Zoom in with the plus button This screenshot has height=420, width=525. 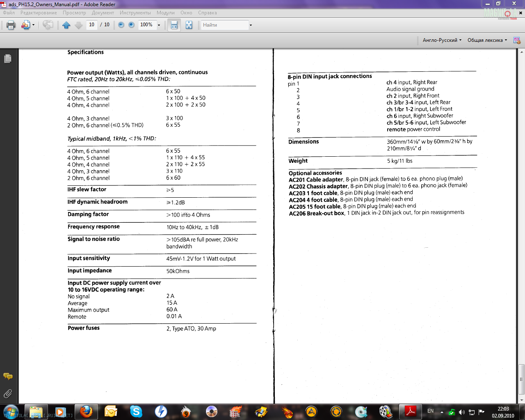coord(131,25)
